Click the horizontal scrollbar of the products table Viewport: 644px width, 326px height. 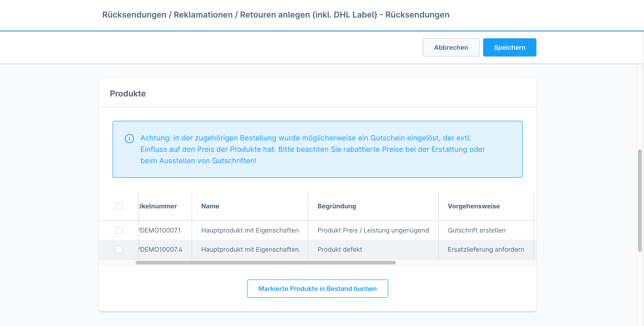265,262
